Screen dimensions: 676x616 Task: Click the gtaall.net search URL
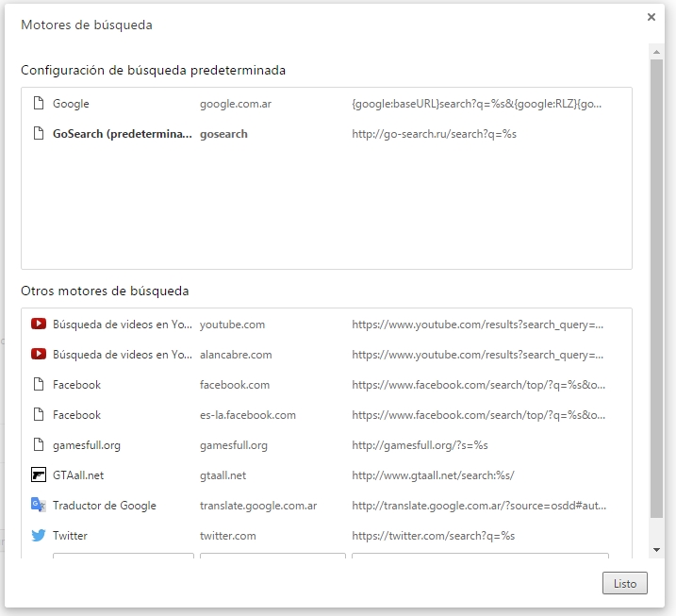433,475
